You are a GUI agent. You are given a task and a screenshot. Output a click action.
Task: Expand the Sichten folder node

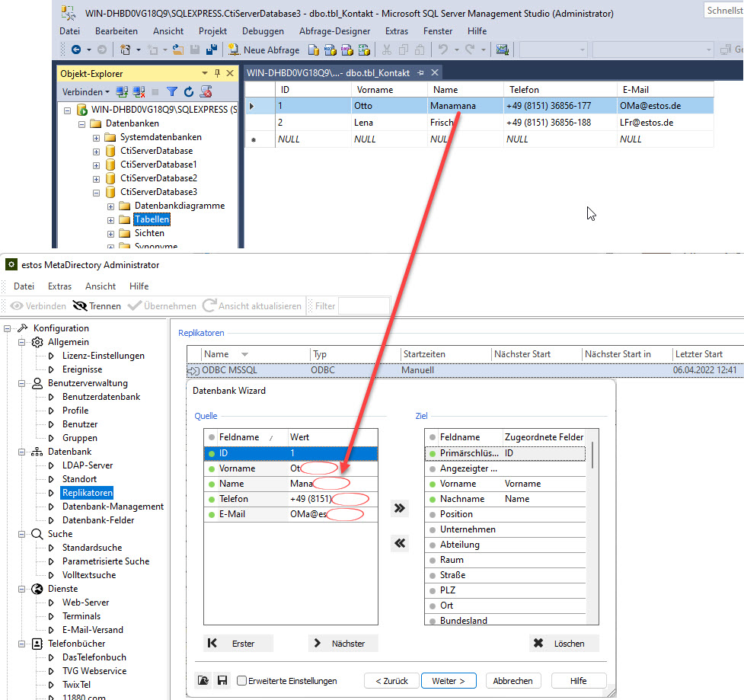tap(111, 233)
